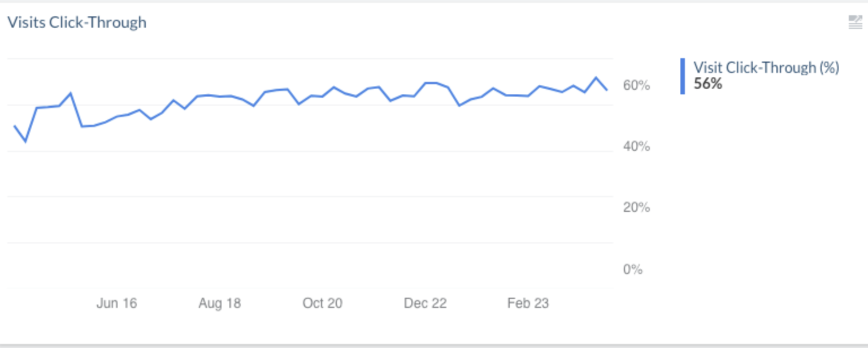The height and width of the screenshot is (348, 868).
Task: Click the chart options icon in the top-right corner
Action: click(x=855, y=23)
